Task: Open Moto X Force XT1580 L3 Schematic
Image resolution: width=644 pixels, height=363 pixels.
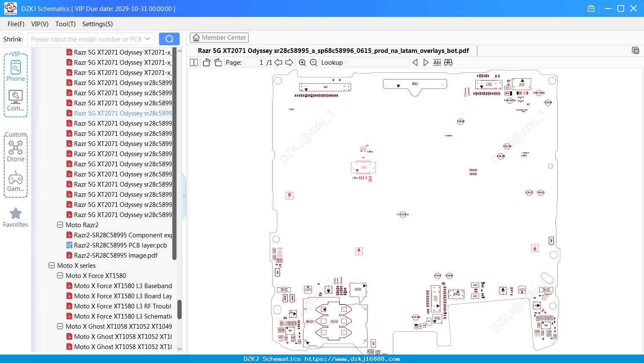Action: (123, 316)
